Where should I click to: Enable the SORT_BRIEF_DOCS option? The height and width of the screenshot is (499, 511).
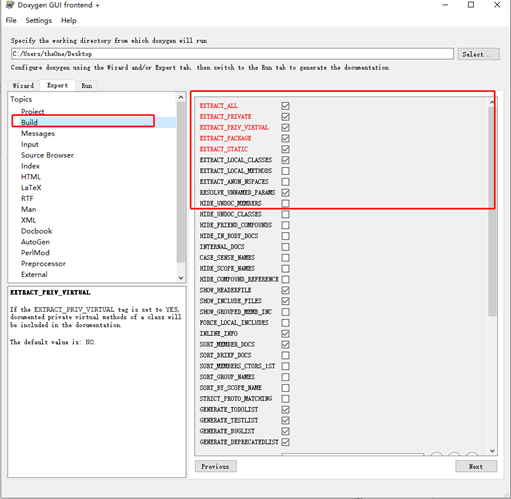[x=285, y=355]
